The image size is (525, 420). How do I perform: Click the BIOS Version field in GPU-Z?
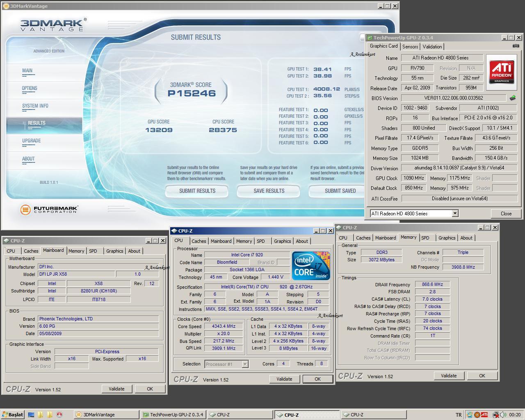(x=454, y=98)
